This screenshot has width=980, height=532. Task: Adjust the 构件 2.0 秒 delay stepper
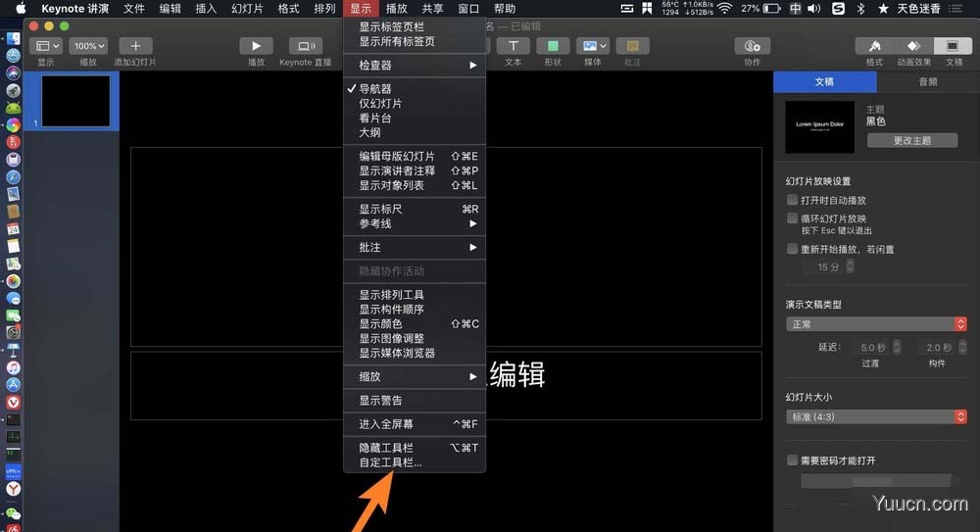(x=962, y=347)
